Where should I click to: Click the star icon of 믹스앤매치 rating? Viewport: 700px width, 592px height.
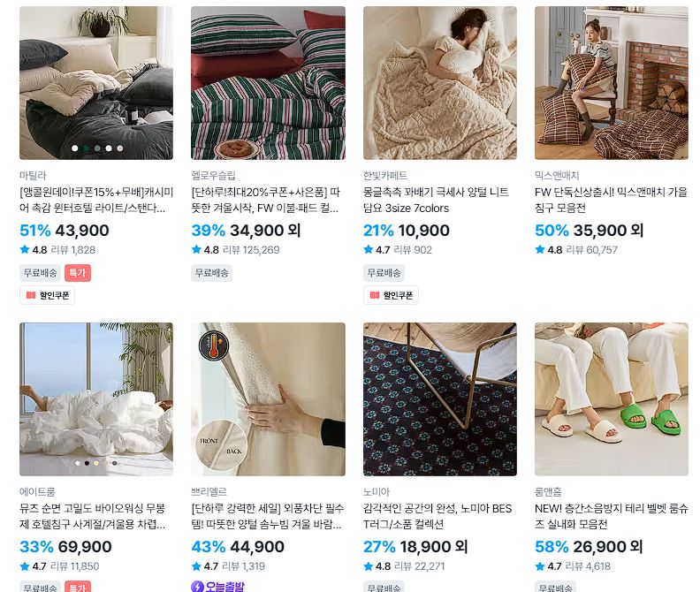540,249
